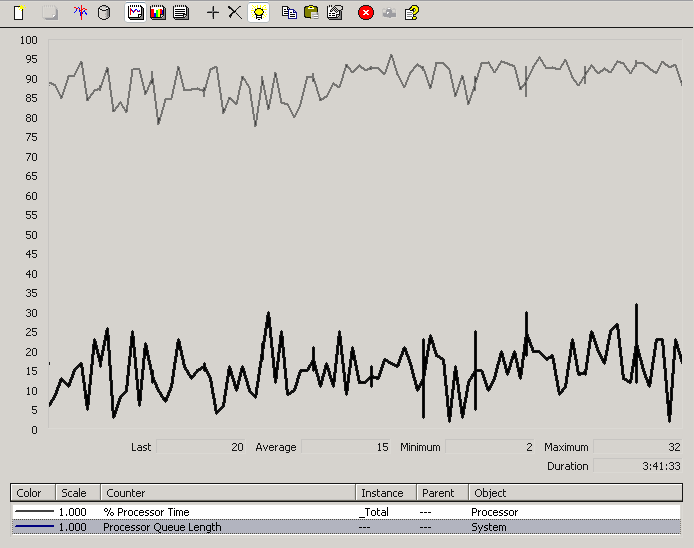This screenshot has width=694, height=548.
Task: Freeze display with red stop icon
Action: pos(366,12)
